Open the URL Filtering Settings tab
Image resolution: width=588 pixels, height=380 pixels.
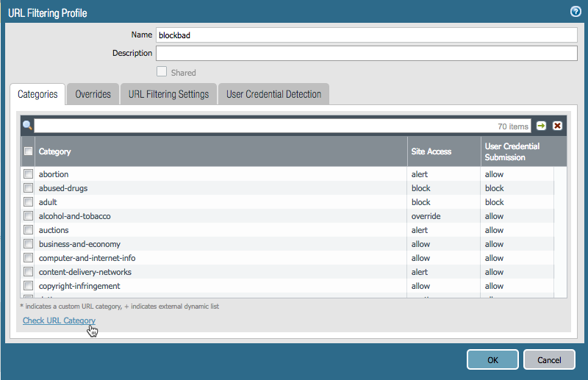[x=168, y=94]
